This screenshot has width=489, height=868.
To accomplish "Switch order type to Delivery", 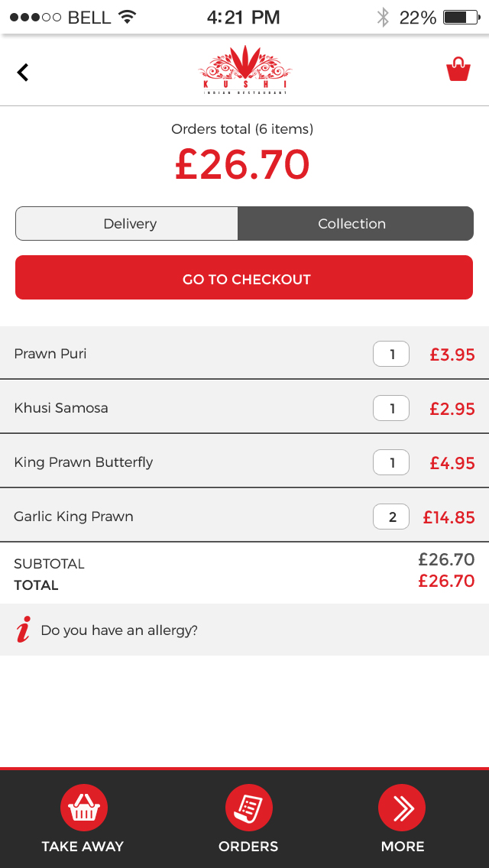I will tap(127, 224).
